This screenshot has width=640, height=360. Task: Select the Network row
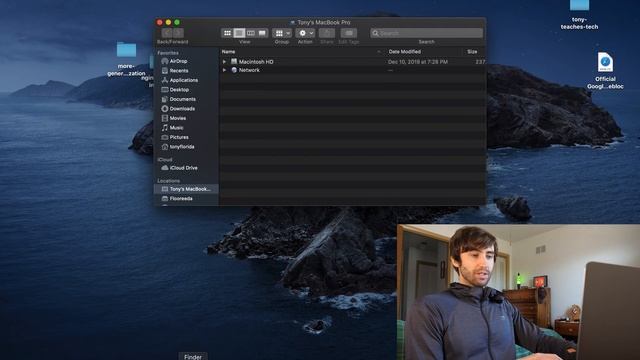coord(353,70)
